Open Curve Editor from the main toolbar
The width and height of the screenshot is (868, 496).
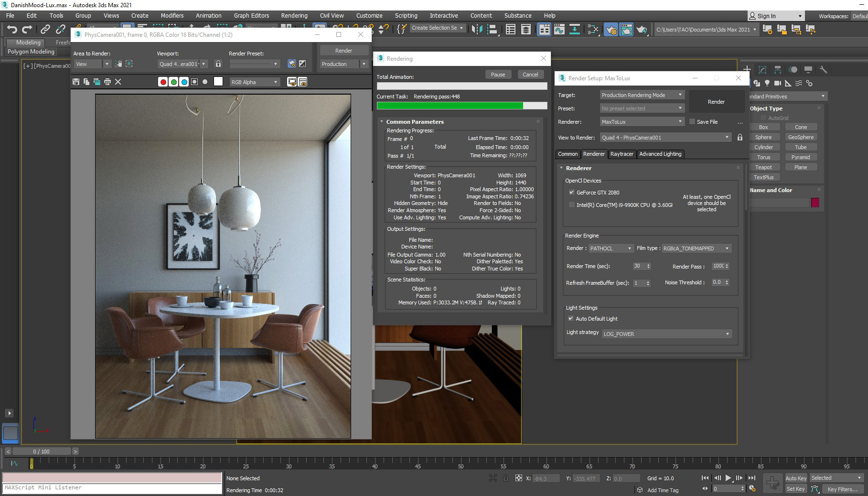coord(559,30)
